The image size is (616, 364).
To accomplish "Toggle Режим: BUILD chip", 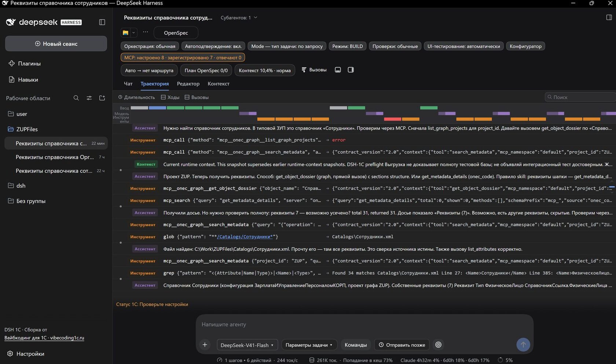I will [348, 46].
